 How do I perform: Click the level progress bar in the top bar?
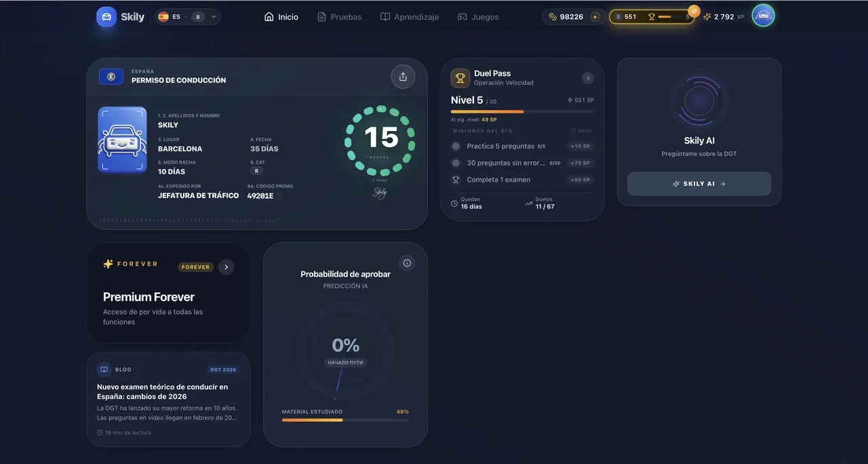pyautogui.click(x=671, y=17)
